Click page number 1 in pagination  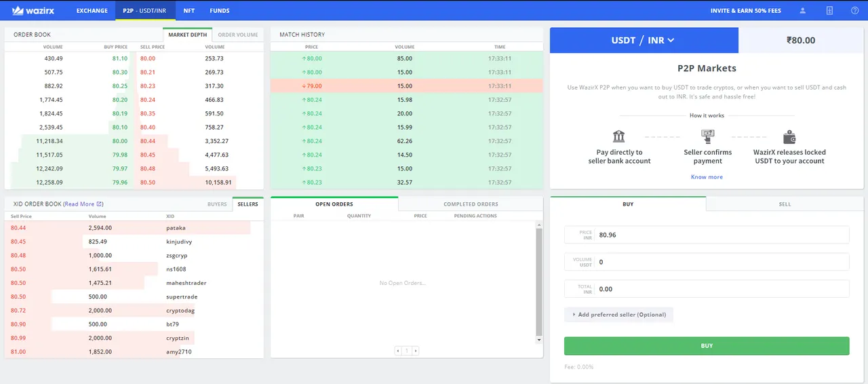pos(407,351)
